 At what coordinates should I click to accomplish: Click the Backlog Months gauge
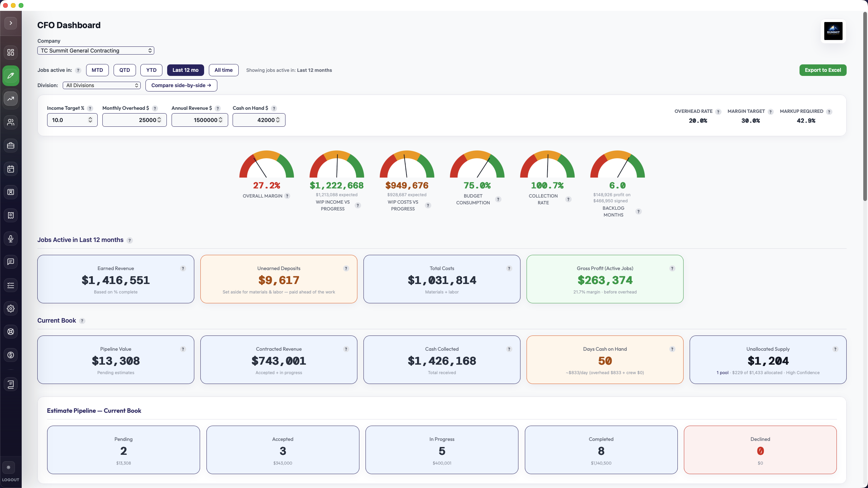pyautogui.click(x=617, y=164)
